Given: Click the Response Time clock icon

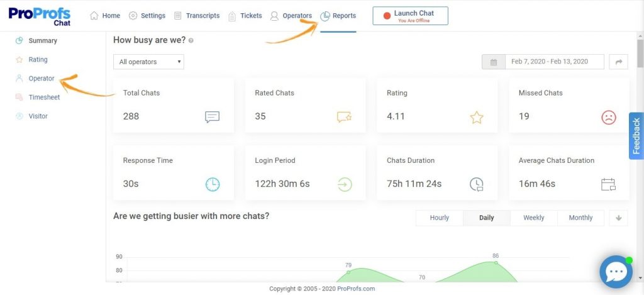Looking at the screenshot, I should tap(213, 184).
